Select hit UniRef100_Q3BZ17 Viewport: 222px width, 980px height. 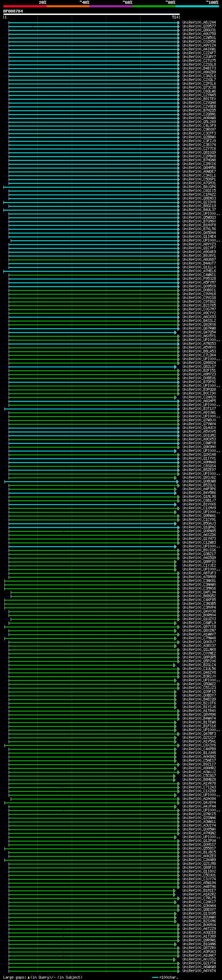199,554
